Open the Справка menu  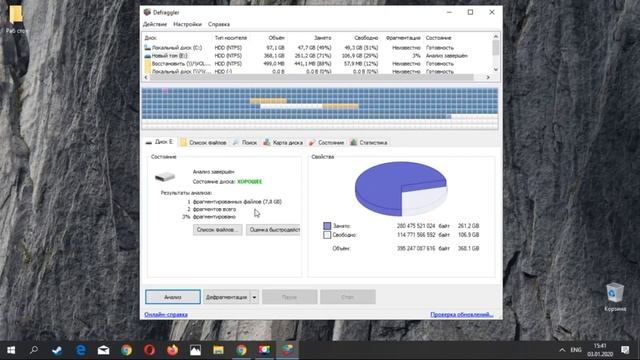point(219,24)
